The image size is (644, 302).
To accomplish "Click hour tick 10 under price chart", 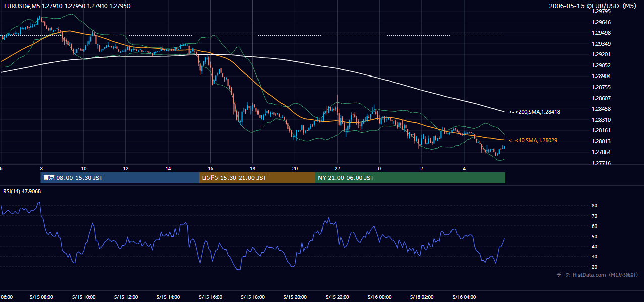I will (84, 168).
